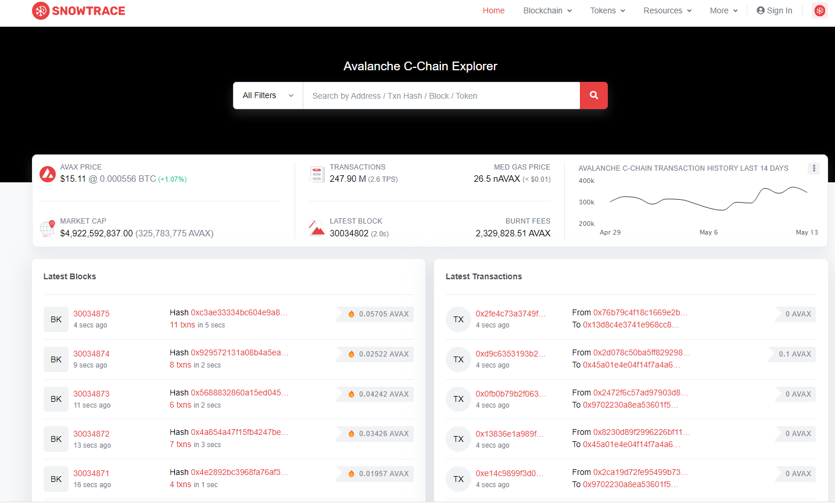
Task: Click the TX badge of the first transaction
Action: coord(458,319)
